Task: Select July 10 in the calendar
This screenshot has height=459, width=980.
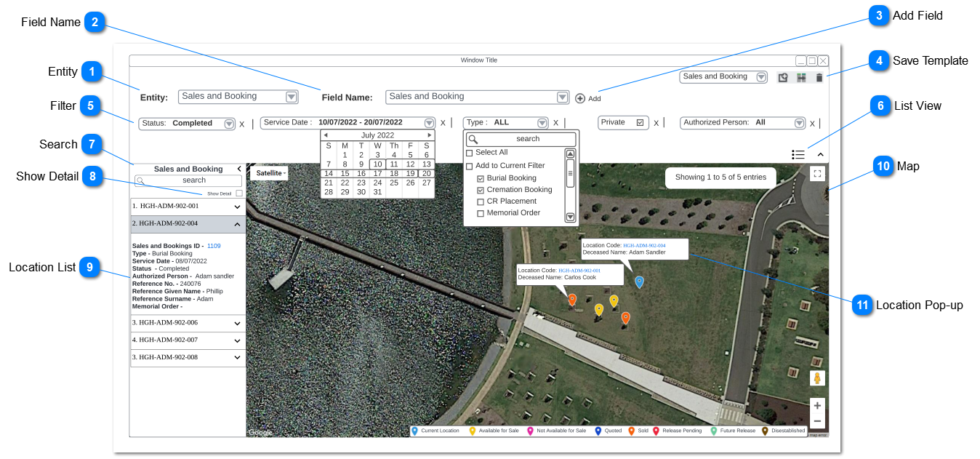Action: click(377, 164)
